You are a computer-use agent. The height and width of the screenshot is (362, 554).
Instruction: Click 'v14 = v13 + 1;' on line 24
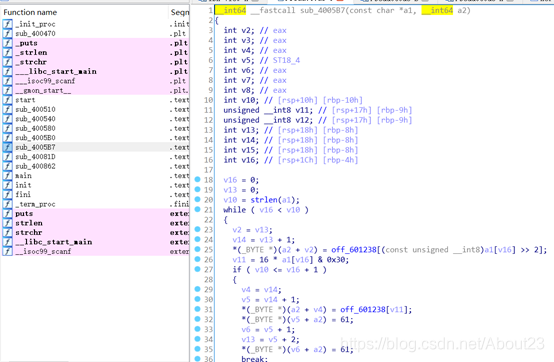coord(263,240)
